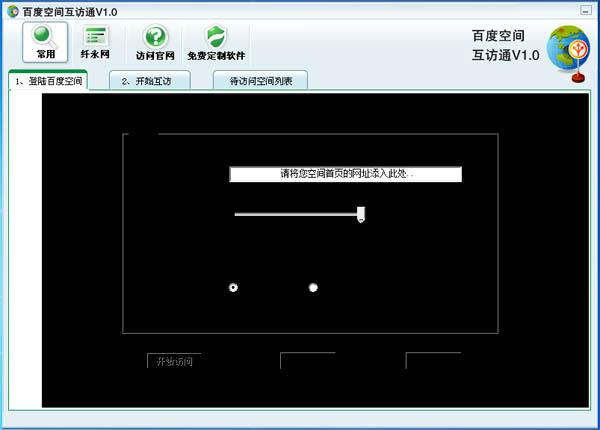Viewport: 600px width, 430px height.
Task: Minimize the window with title bar button
Action: [x=586, y=10]
